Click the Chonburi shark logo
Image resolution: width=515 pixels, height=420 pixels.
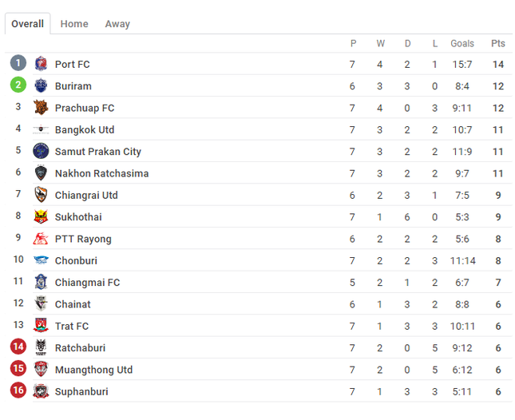41,260
